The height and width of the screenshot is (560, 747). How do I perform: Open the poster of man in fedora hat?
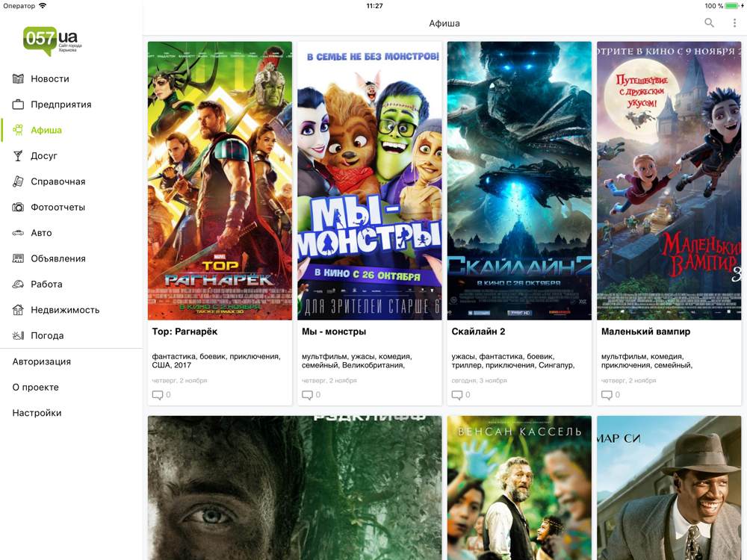click(x=669, y=488)
